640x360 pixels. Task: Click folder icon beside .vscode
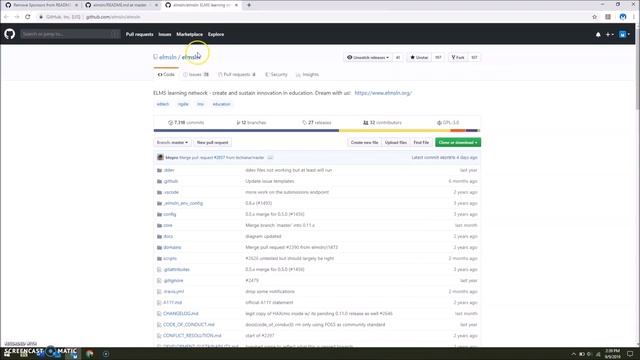(159, 192)
